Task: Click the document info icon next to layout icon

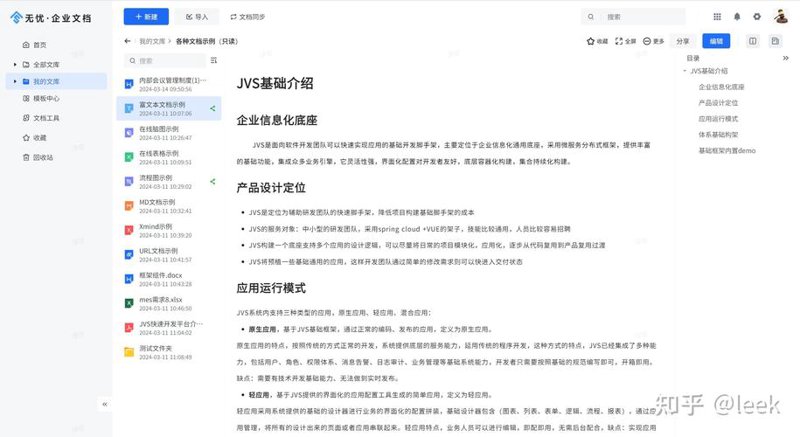Action: 775,41
